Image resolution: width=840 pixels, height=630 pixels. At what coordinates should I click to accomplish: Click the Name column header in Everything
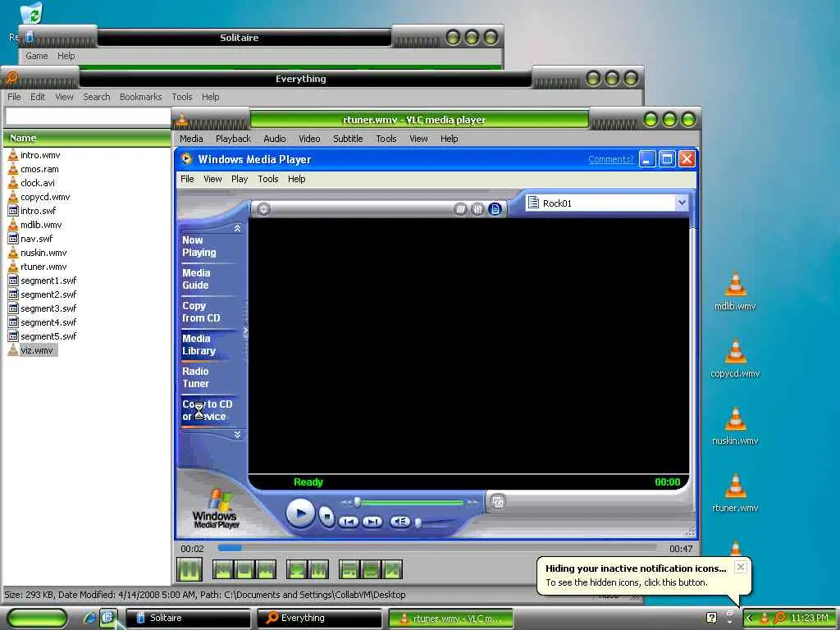point(87,138)
